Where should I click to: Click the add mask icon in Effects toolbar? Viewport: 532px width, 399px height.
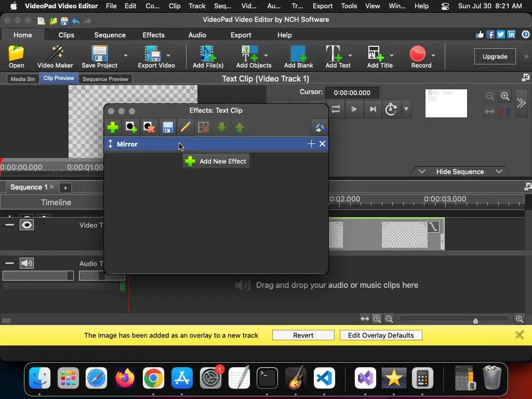(x=131, y=128)
